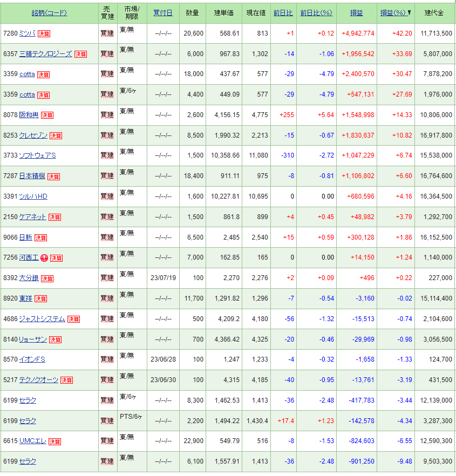Select the purchase date 23/07/19
This screenshot has width=456, height=476.
pos(163,278)
